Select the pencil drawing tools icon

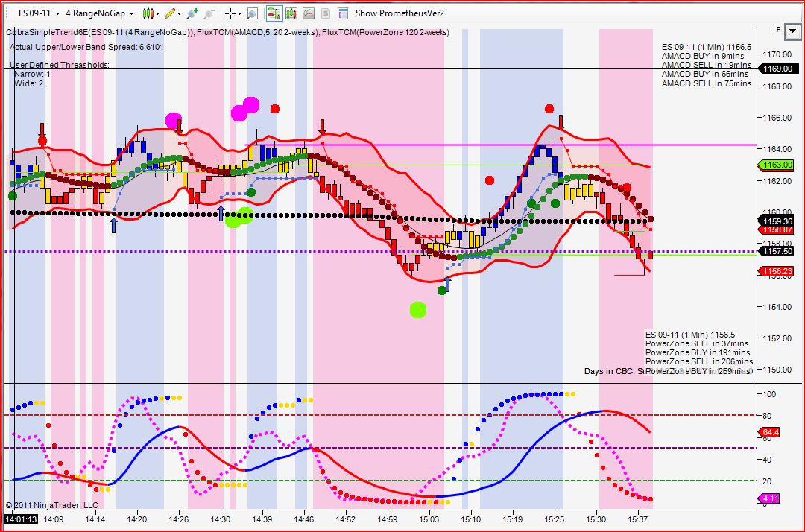[x=170, y=14]
